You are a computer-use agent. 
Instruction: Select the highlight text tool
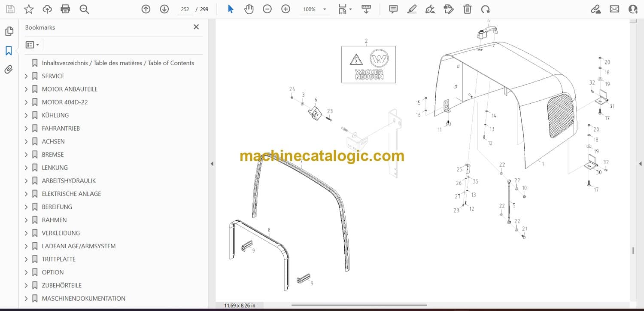point(412,9)
